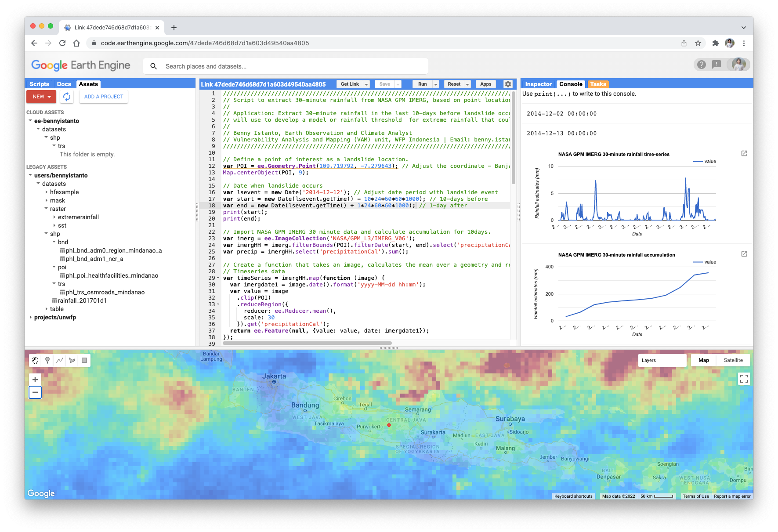Viewport: 778px width, 532px height.
Task: Open a new browser tab
Action: coord(174,28)
